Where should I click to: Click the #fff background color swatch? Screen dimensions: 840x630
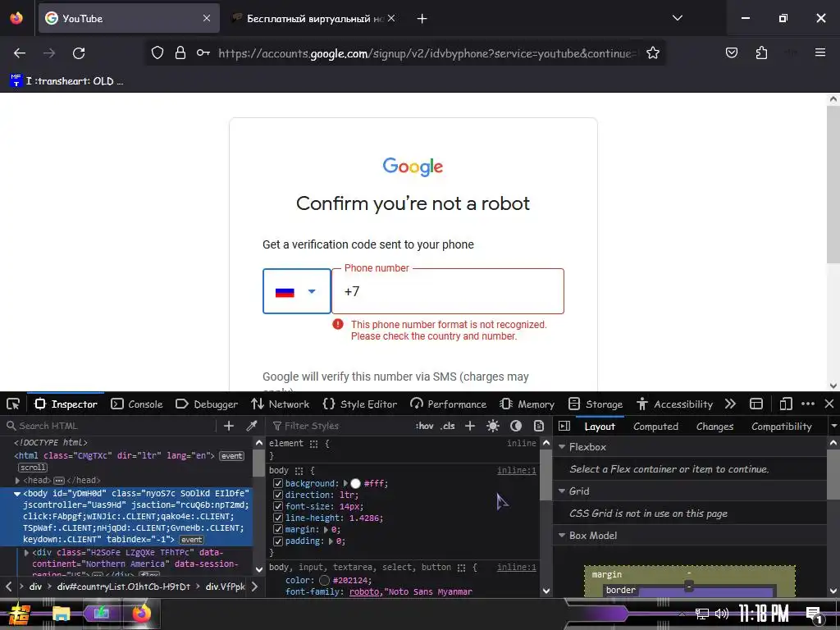pyautogui.click(x=356, y=483)
